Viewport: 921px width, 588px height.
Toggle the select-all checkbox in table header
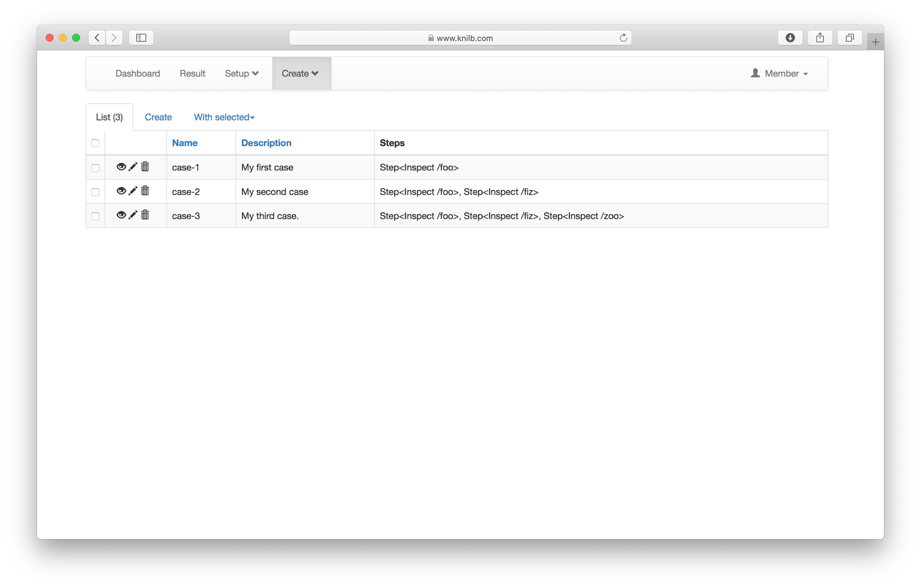95,143
